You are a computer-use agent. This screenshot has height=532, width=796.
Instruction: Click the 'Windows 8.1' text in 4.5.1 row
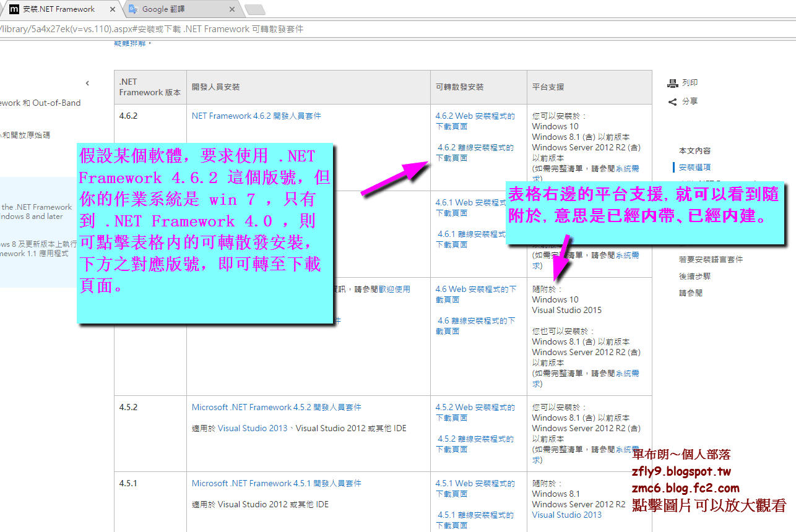[x=556, y=494]
